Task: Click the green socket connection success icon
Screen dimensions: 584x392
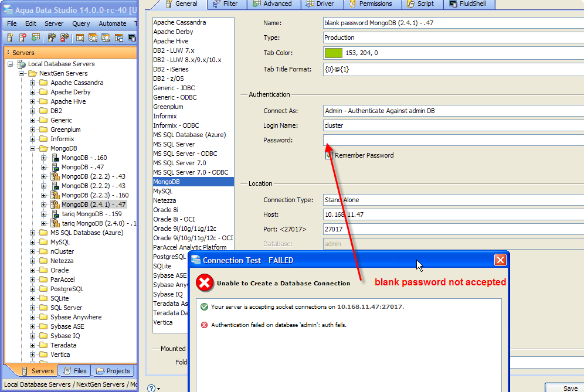Action: coord(204,307)
